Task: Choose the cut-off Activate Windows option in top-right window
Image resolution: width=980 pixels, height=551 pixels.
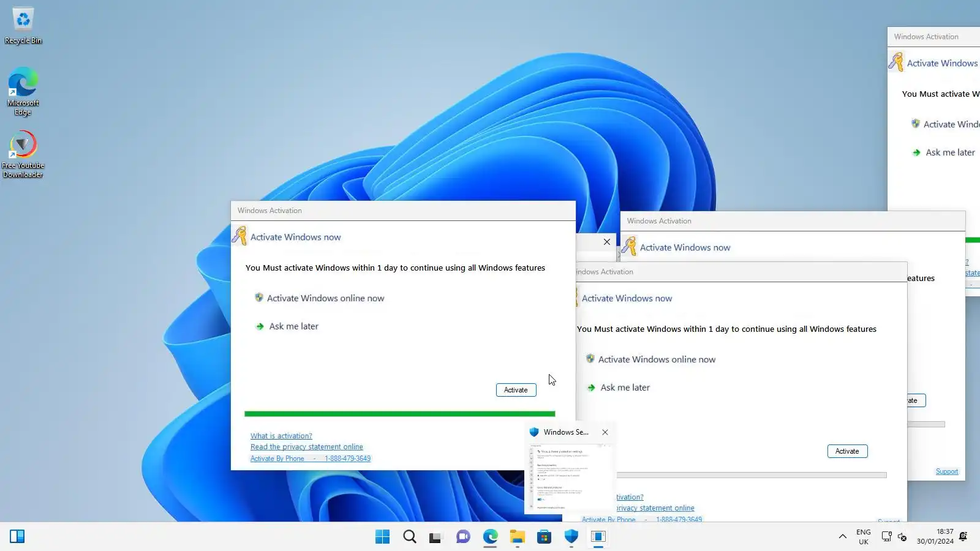Action: coord(946,124)
